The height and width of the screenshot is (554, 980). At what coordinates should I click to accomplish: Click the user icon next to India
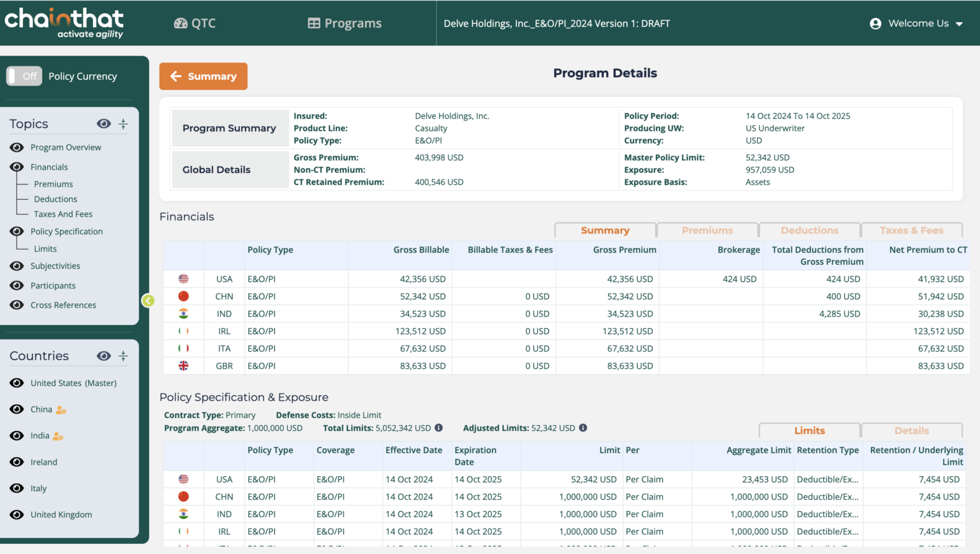tap(58, 436)
